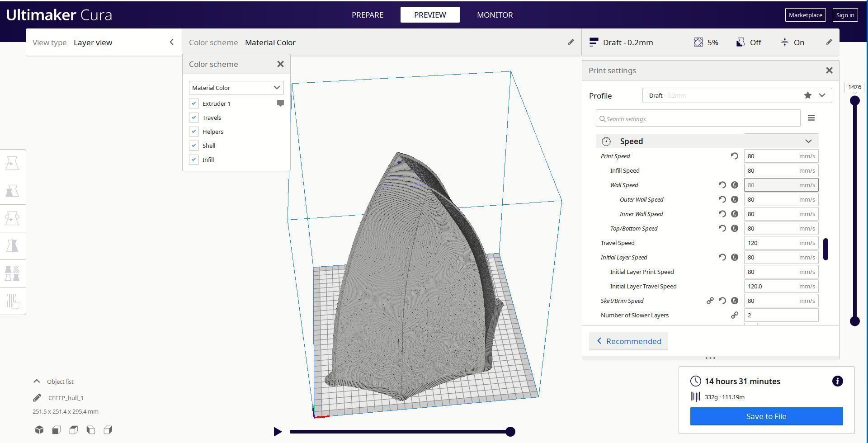Click the link icon for Skirt/Brim Speed
Image resolution: width=868 pixels, height=443 pixels.
click(710, 301)
